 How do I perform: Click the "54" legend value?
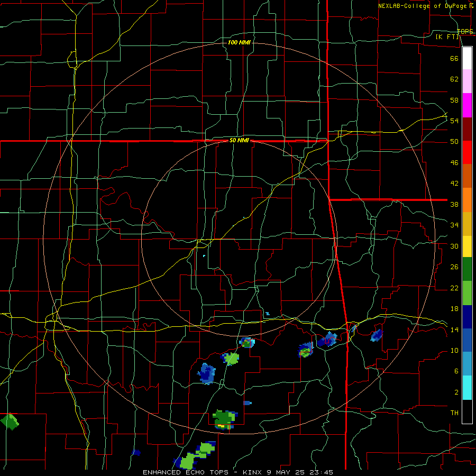point(454,121)
